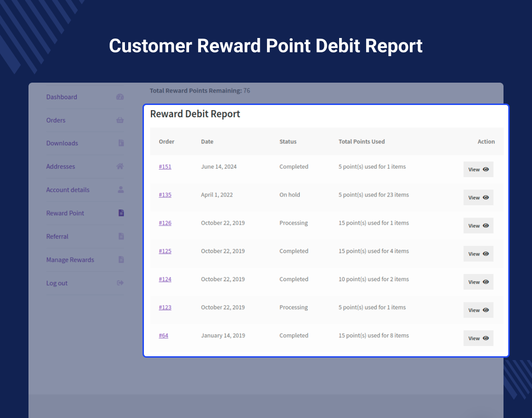Open order #151 link
Screen dimensions: 532x418
[x=165, y=167]
